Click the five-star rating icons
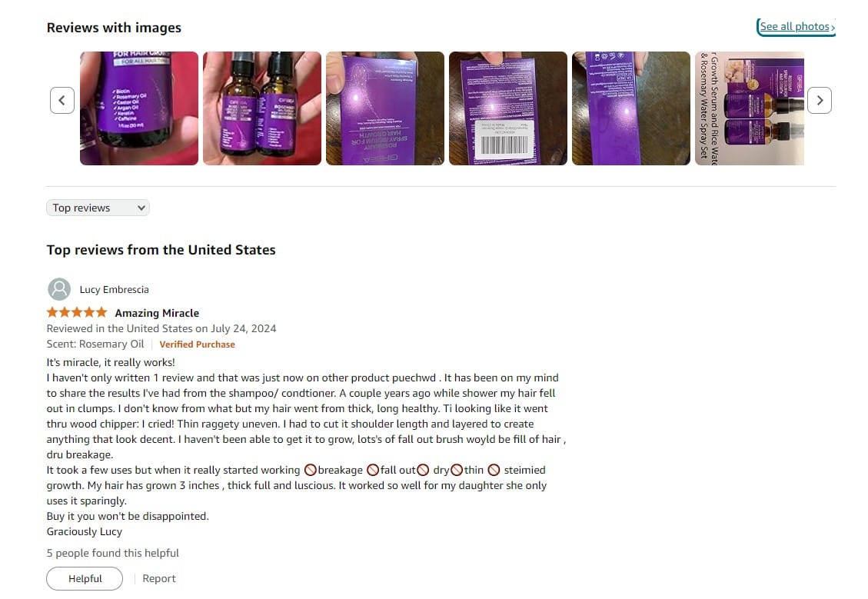This screenshot has height=599, width=868. [77, 312]
